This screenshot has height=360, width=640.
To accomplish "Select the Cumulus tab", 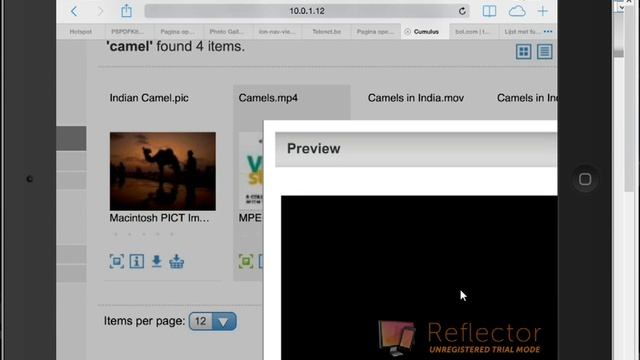I will click(x=424, y=31).
